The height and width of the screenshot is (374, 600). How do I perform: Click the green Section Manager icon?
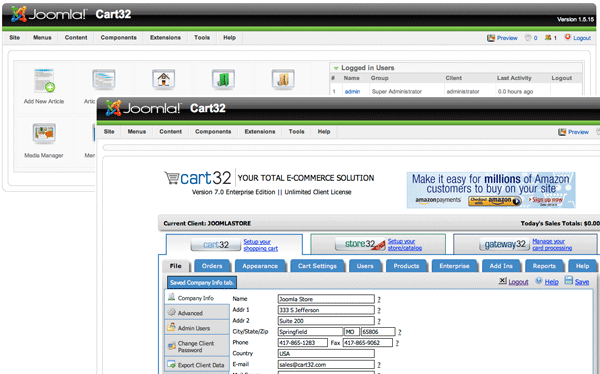pos(223,79)
